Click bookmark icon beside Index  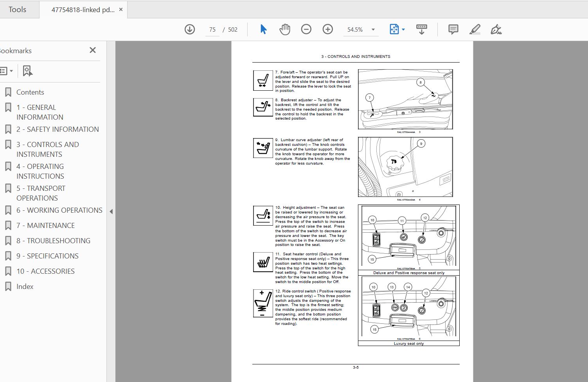tap(8, 287)
